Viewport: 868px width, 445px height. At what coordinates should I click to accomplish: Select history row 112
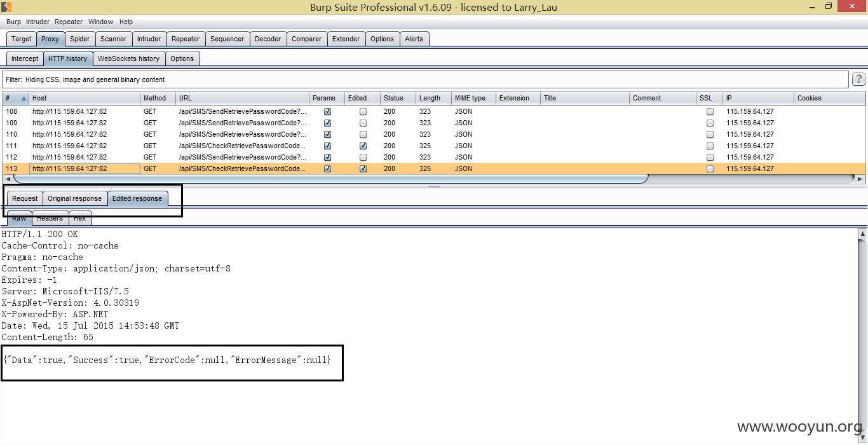point(434,157)
